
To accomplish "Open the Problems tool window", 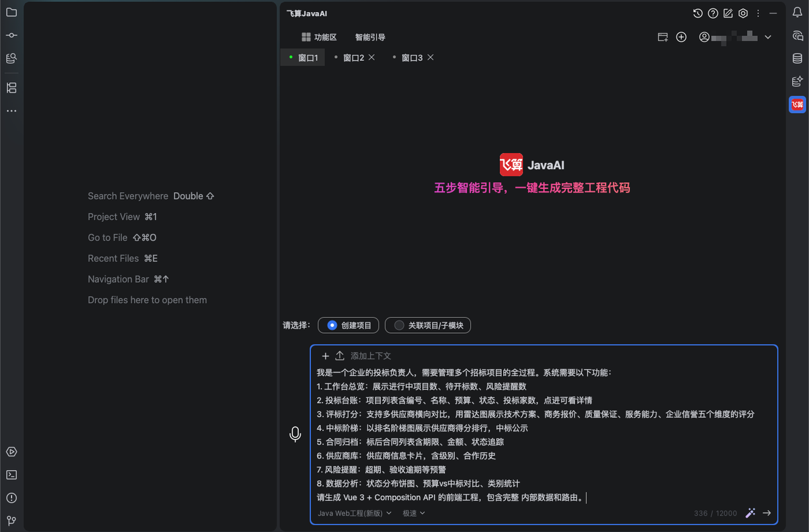I will point(11,498).
